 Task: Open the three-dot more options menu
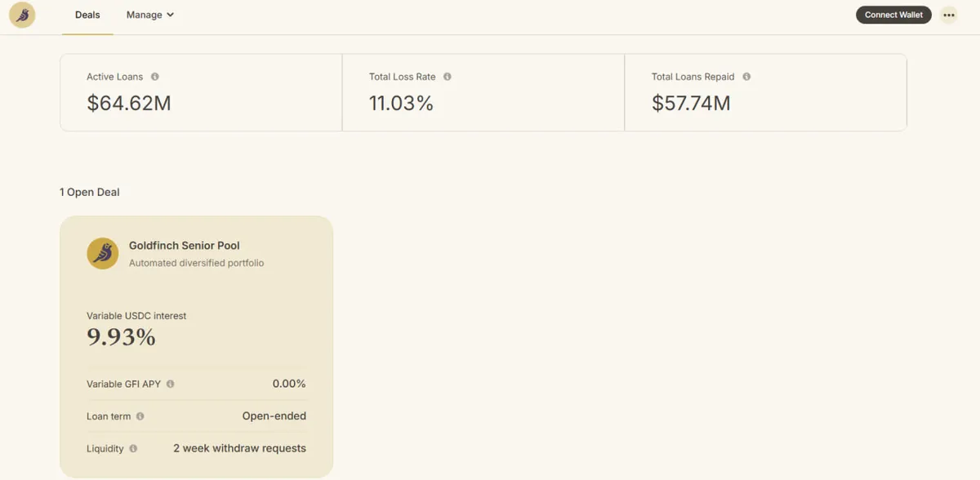coord(948,15)
